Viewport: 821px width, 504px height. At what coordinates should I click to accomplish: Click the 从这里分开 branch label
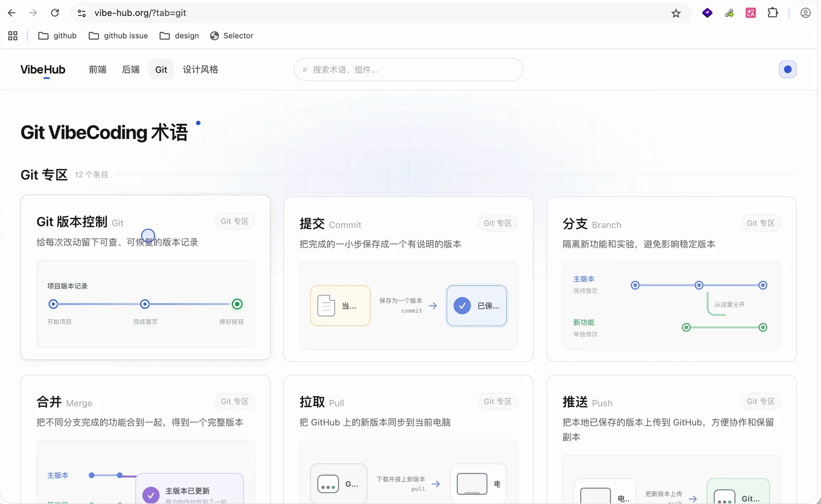730,305
